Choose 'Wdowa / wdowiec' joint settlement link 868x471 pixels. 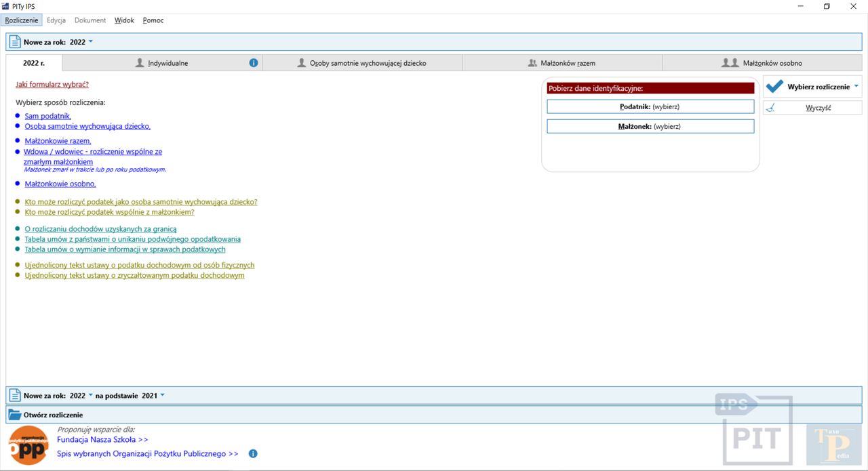click(93, 157)
